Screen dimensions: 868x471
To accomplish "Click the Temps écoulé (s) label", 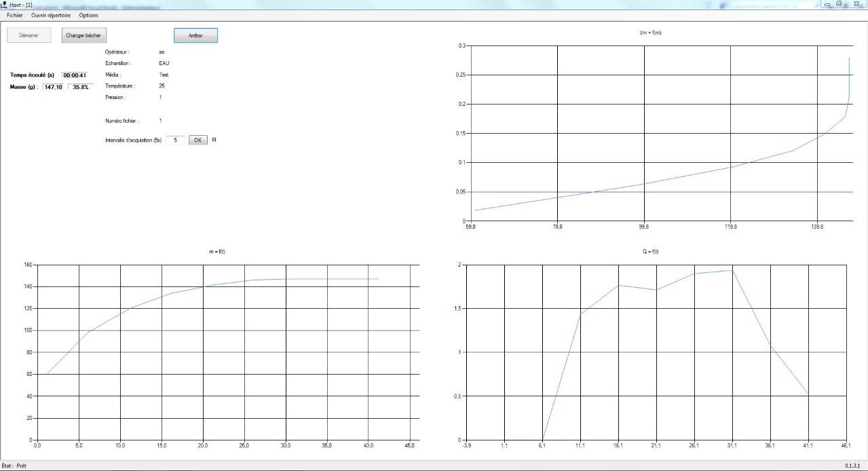I will tap(32, 75).
